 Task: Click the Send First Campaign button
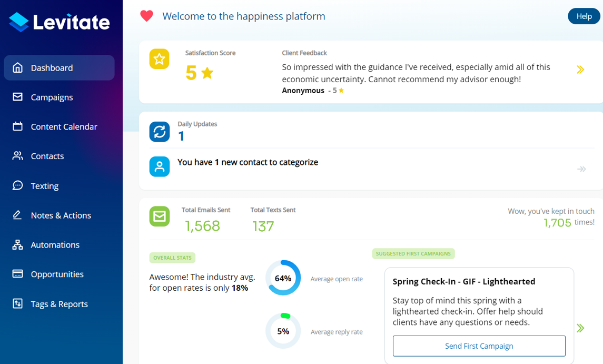pyautogui.click(x=479, y=346)
